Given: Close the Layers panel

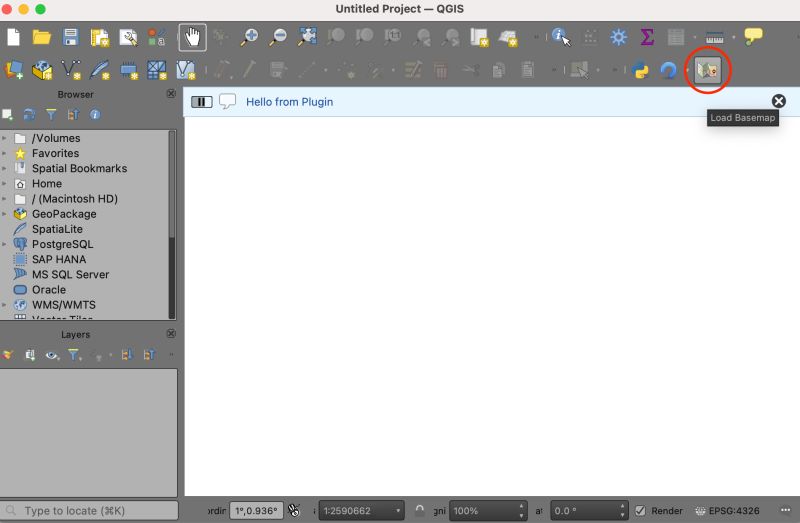Looking at the screenshot, I should point(171,333).
